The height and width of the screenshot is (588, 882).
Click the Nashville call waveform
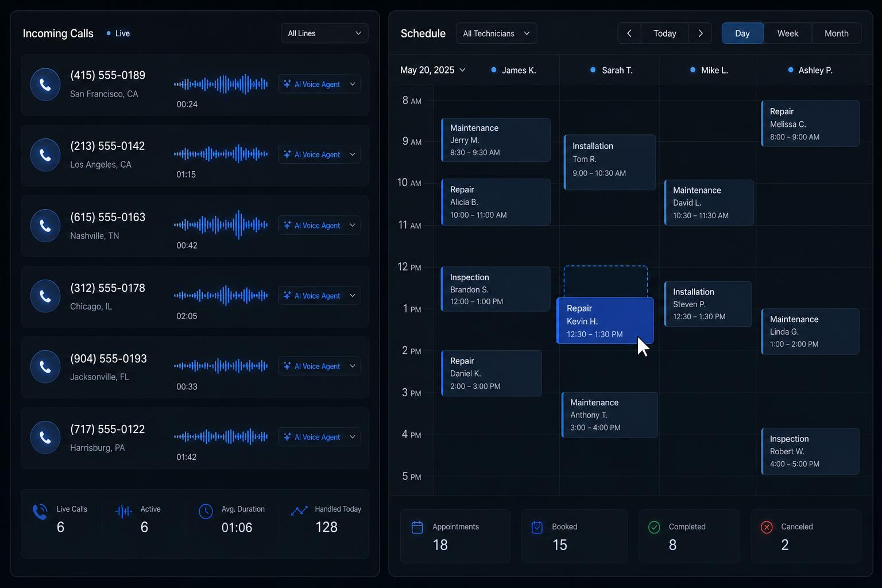[221, 225]
